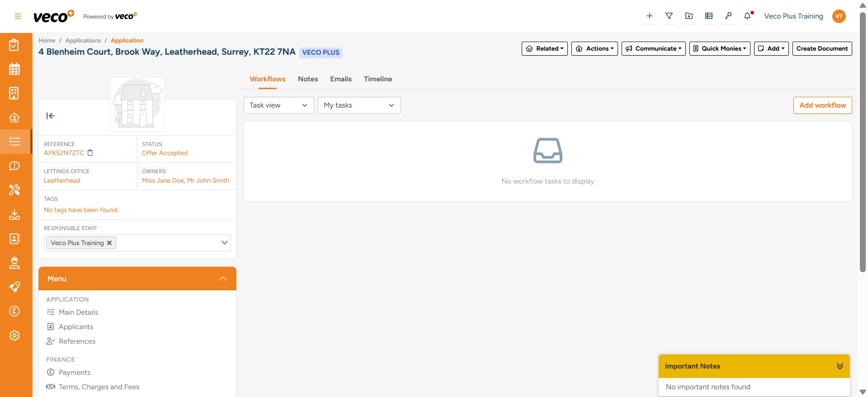Open the contractor worker icon in sidebar

tap(14, 263)
